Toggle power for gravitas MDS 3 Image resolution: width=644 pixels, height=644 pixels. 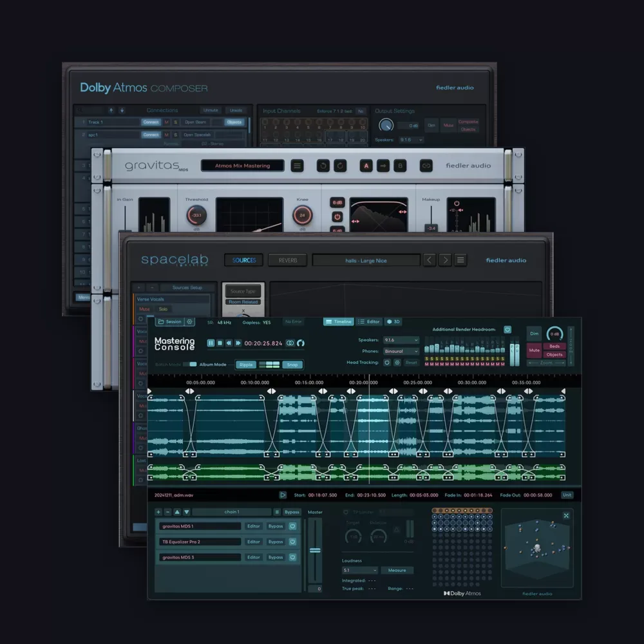293,557
